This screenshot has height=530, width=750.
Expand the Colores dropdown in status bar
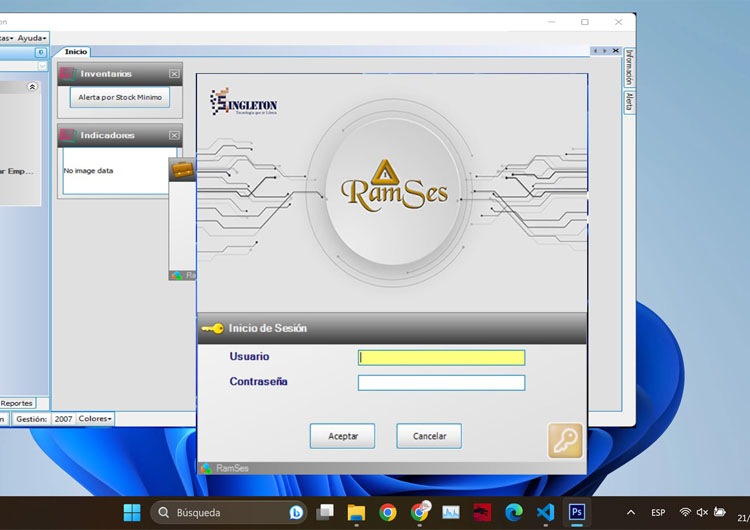coord(96,419)
